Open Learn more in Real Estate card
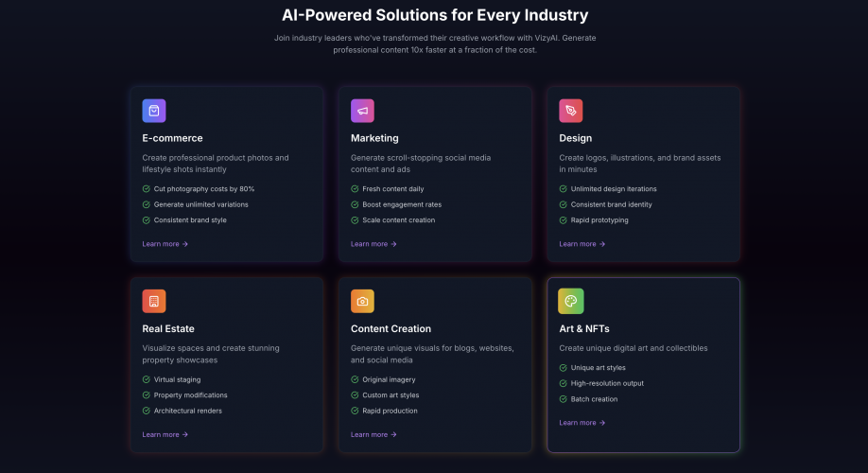Viewport: 868px width, 473px height. point(165,434)
